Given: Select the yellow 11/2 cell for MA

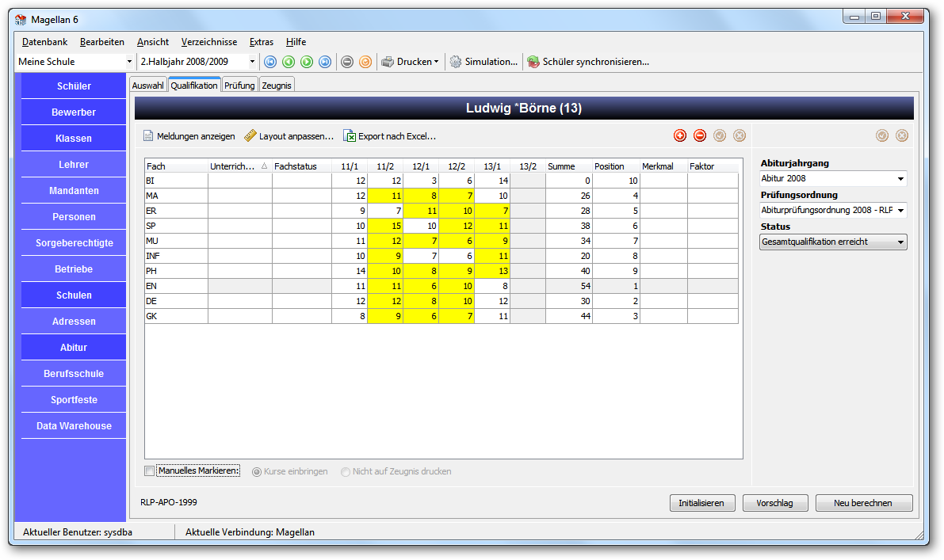Looking at the screenshot, I should point(385,196).
